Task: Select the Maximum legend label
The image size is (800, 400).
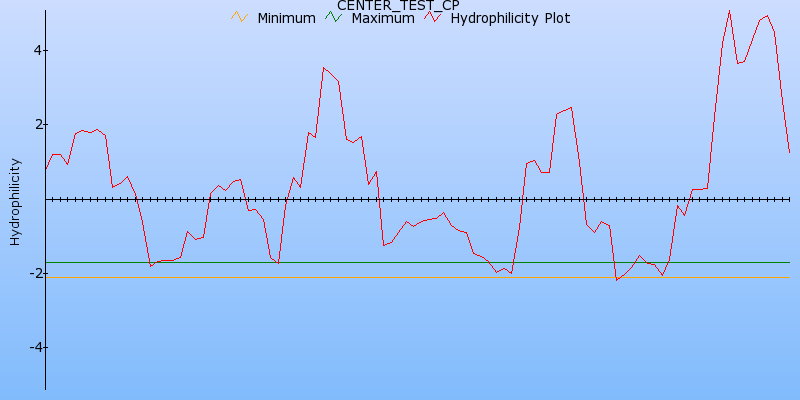Action: pyautogui.click(x=382, y=18)
